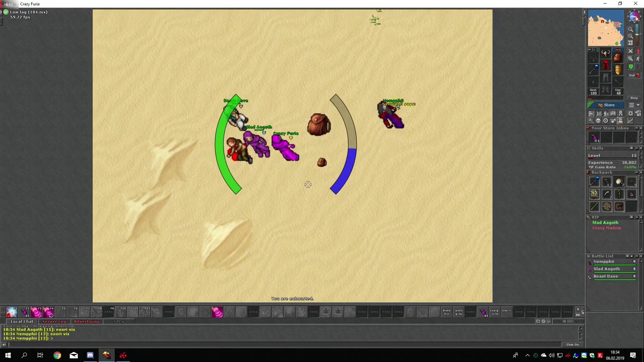Select stand mode (red figure)

637,51
